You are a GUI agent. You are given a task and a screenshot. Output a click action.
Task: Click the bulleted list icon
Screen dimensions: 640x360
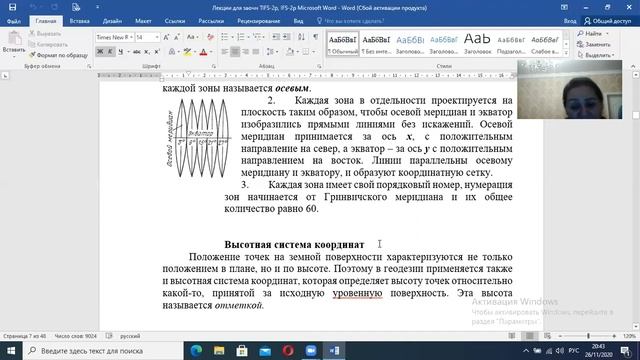pyautogui.click(x=225, y=37)
